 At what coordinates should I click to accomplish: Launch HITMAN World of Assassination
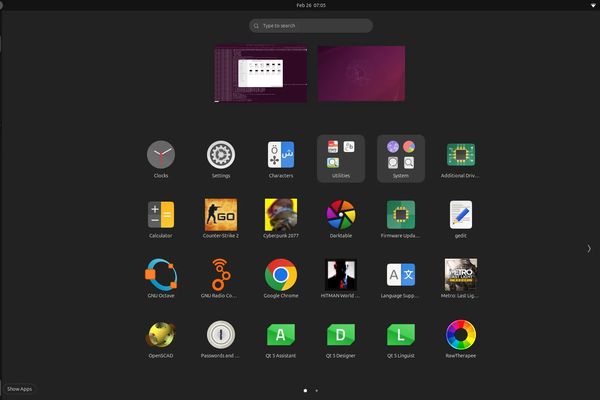tap(341, 275)
